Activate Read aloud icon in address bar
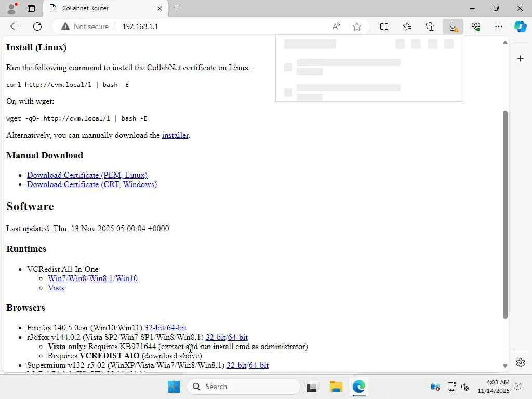Screen dimensions: 532x399 point(336,26)
